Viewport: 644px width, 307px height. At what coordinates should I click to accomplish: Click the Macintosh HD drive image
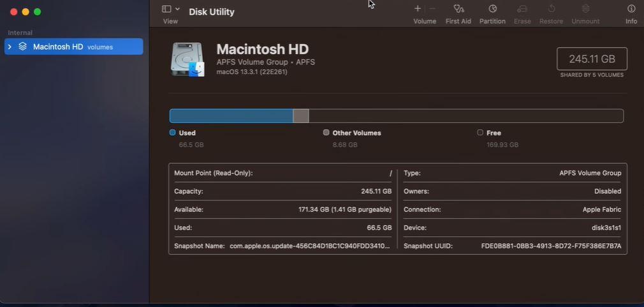coord(187,59)
